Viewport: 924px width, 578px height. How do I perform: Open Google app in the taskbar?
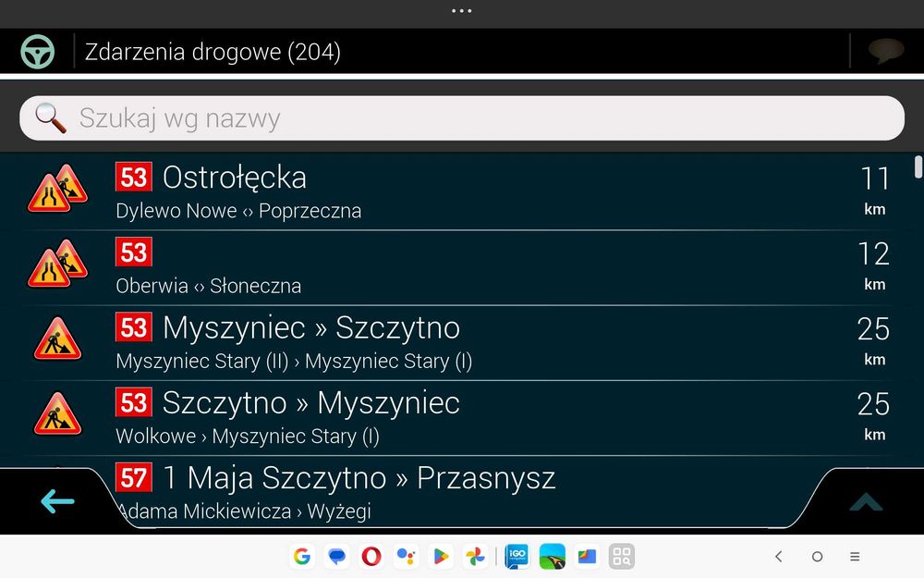302,556
